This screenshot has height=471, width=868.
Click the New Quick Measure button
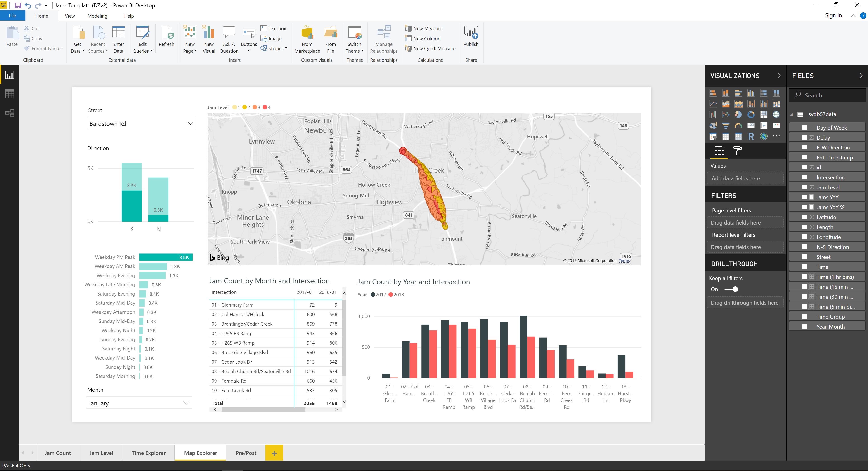(x=430, y=49)
